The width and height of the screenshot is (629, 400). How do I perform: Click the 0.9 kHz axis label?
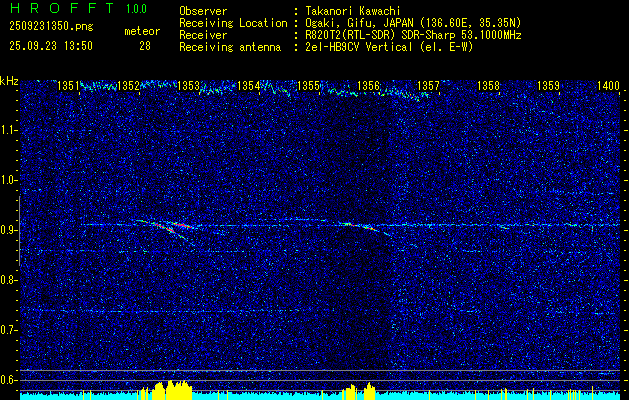coord(8,230)
